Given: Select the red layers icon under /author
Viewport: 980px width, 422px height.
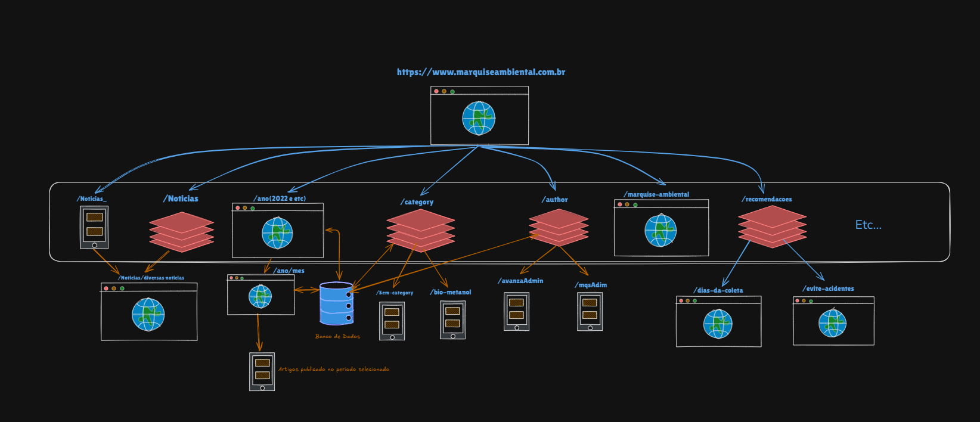Looking at the screenshot, I should coord(559,227).
